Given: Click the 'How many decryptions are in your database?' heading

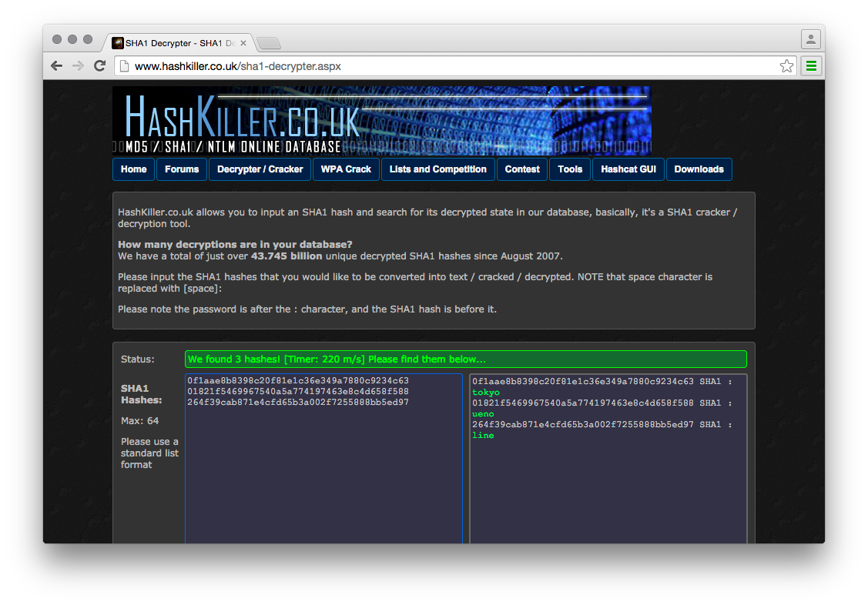Looking at the screenshot, I should coord(235,245).
